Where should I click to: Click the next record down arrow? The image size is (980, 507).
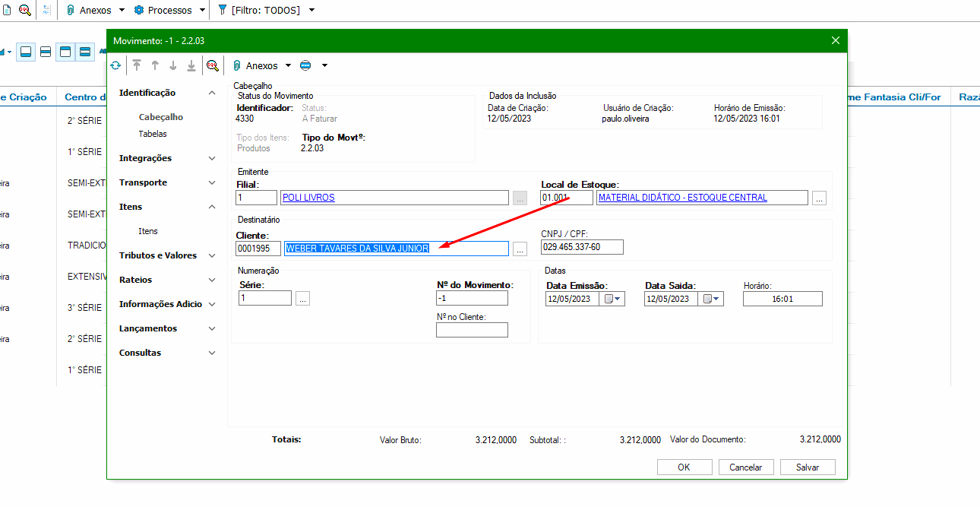tap(173, 66)
